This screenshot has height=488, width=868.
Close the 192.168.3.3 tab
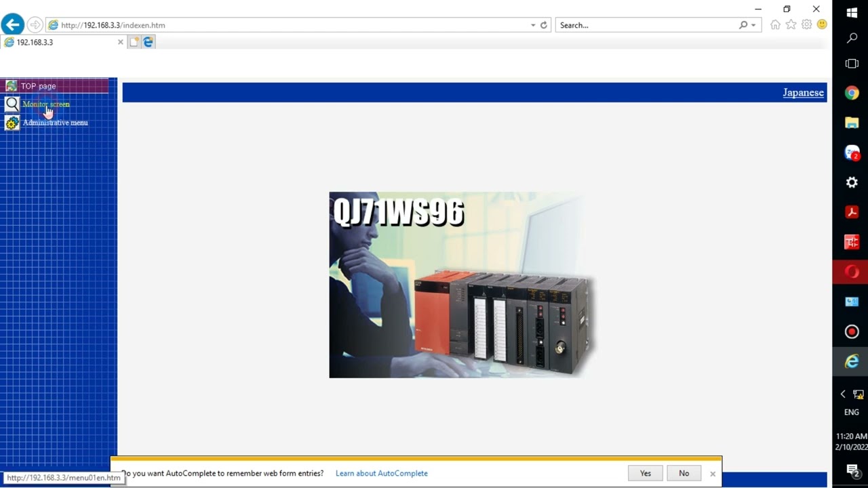(121, 42)
